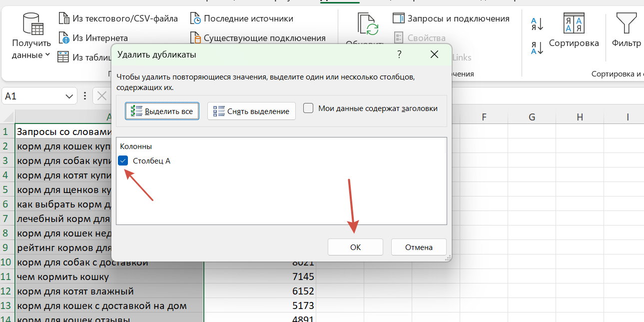644x322 pixels.
Task: Select the row 5 header
Action: point(7,189)
